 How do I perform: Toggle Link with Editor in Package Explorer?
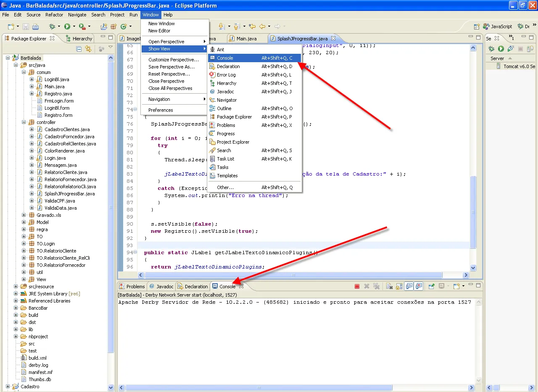coord(88,49)
